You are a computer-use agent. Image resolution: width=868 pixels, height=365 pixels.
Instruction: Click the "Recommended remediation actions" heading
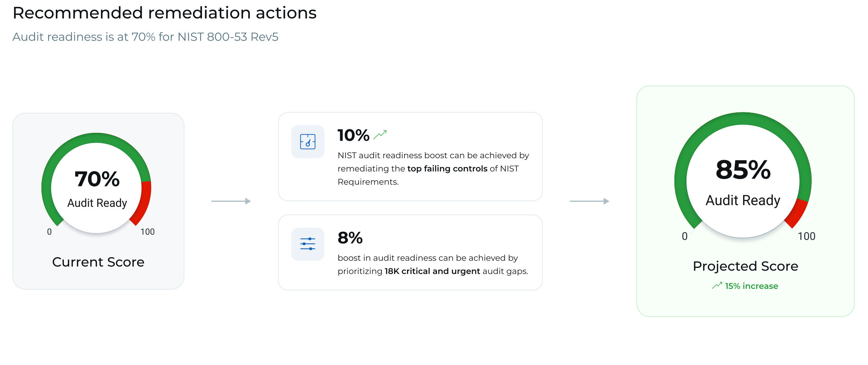click(x=164, y=13)
